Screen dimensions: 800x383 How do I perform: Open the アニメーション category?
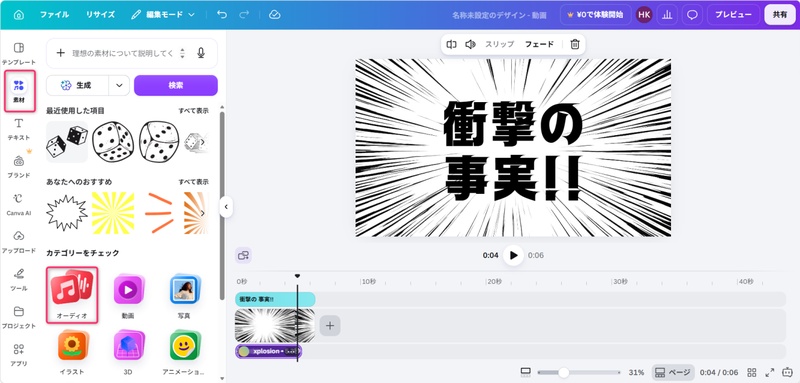click(x=184, y=352)
